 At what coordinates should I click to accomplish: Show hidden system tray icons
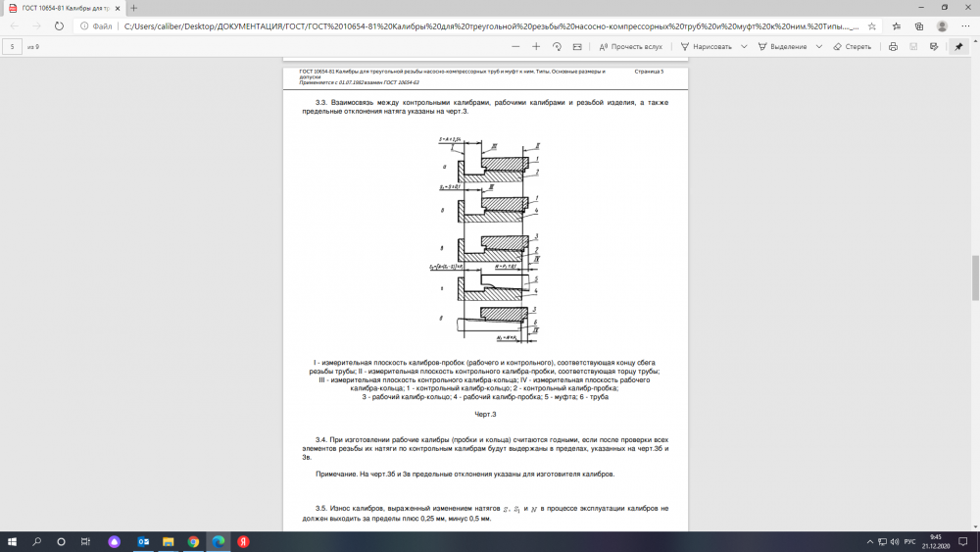pyautogui.click(x=870, y=542)
